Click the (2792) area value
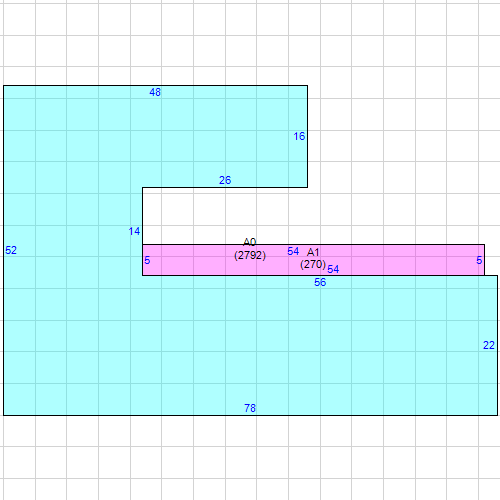The width and height of the screenshot is (500, 500). tap(250, 256)
